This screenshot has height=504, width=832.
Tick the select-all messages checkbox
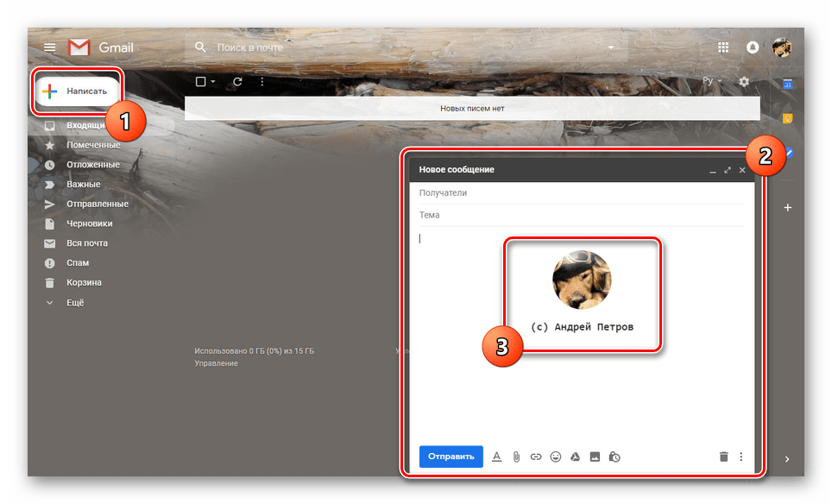pyautogui.click(x=201, y=82)
